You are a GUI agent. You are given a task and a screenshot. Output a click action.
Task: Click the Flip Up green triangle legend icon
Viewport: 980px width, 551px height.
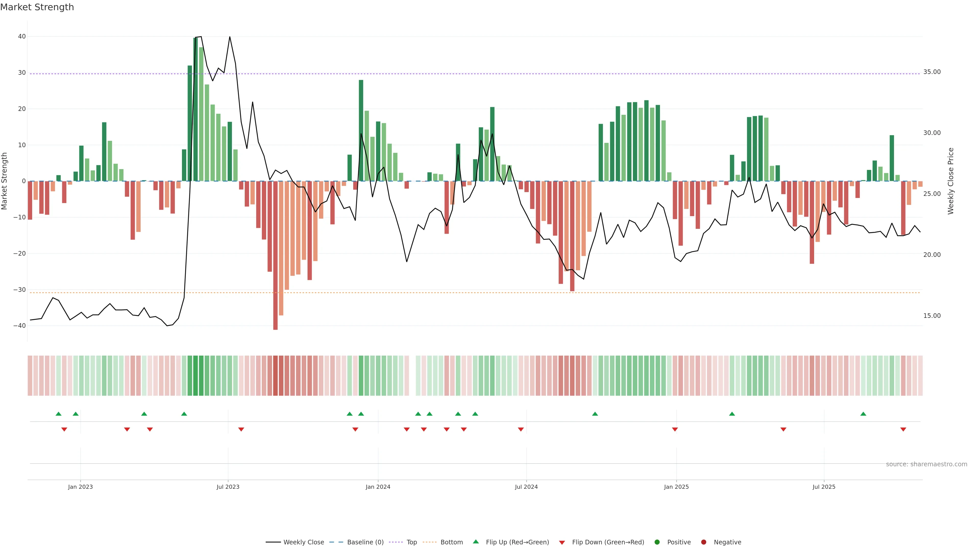click(475, 542)
